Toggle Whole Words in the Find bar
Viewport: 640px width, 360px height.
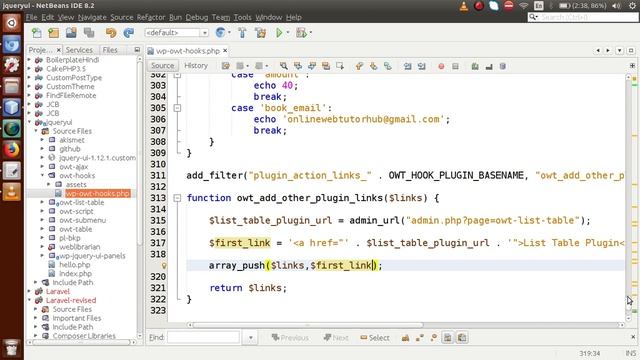pos(420,338)
